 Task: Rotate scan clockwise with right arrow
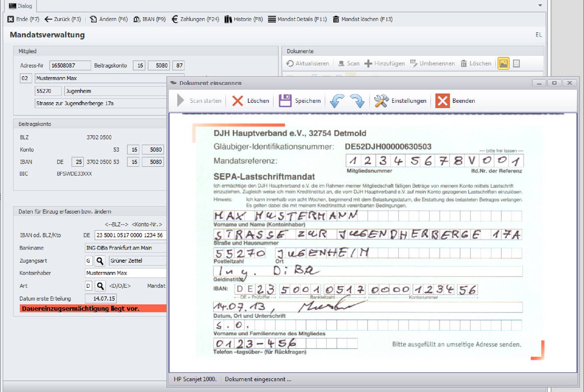357,101
